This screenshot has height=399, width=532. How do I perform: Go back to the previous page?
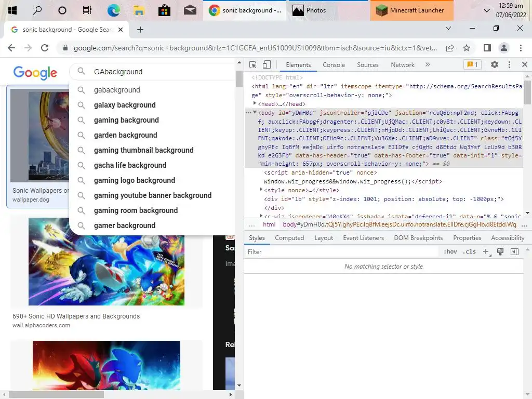(11, 48)
